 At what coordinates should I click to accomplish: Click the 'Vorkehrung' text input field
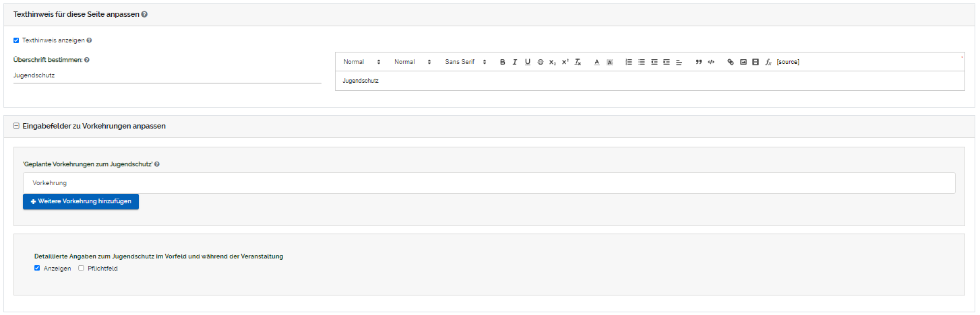(489, 183)
